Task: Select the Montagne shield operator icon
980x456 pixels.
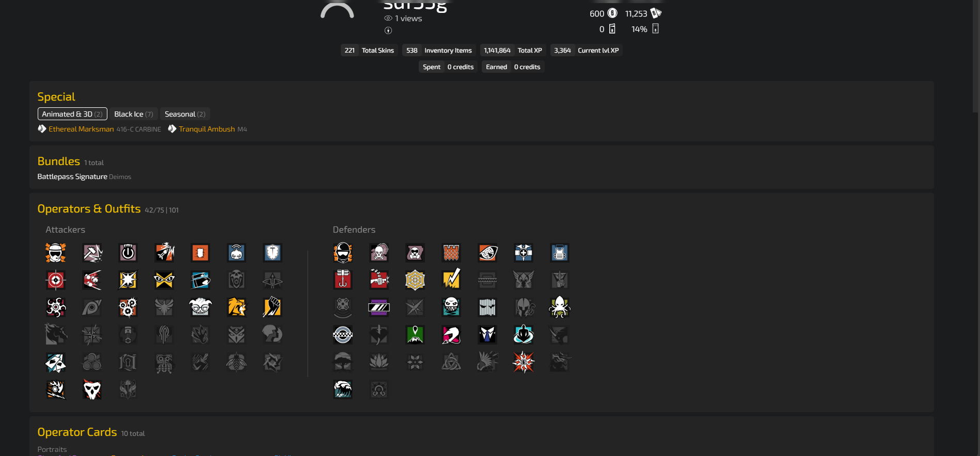Action: pos(273,253)
